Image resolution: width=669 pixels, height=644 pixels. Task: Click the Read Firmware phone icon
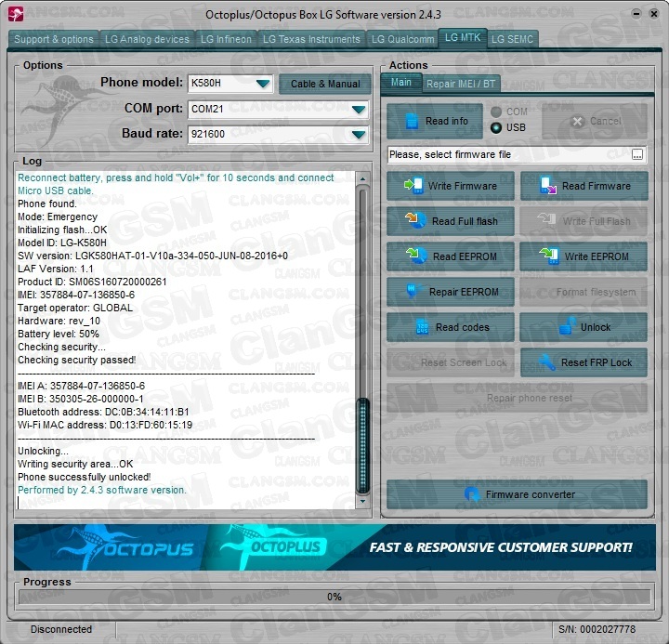coord(547,186)
